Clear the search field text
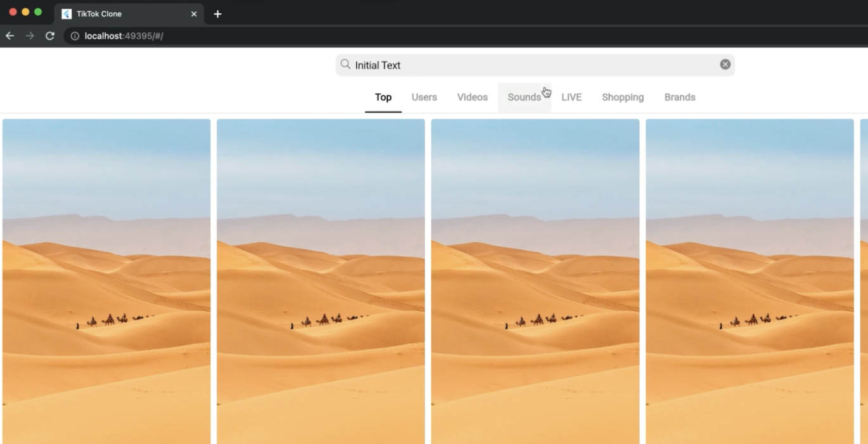Image resolution: width=868 pixels, height=444 pixels. tap(725, 64)
